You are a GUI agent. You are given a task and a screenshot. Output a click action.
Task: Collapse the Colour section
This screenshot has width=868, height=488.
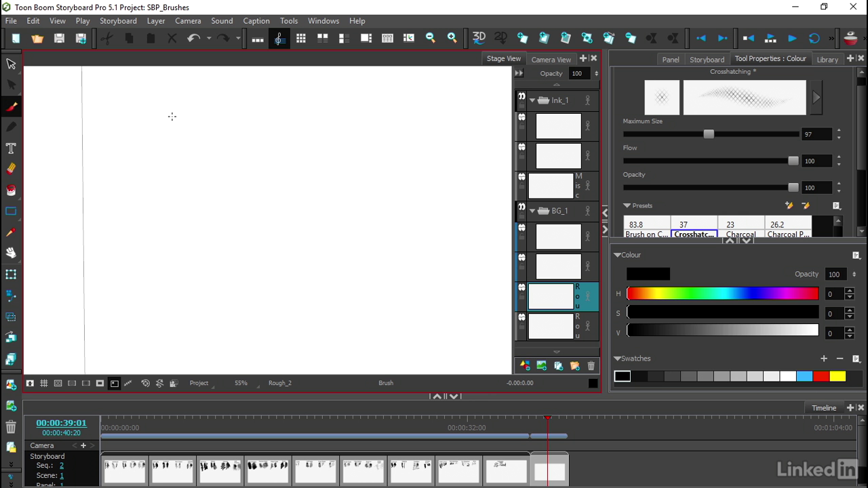(x=618, y=255)
